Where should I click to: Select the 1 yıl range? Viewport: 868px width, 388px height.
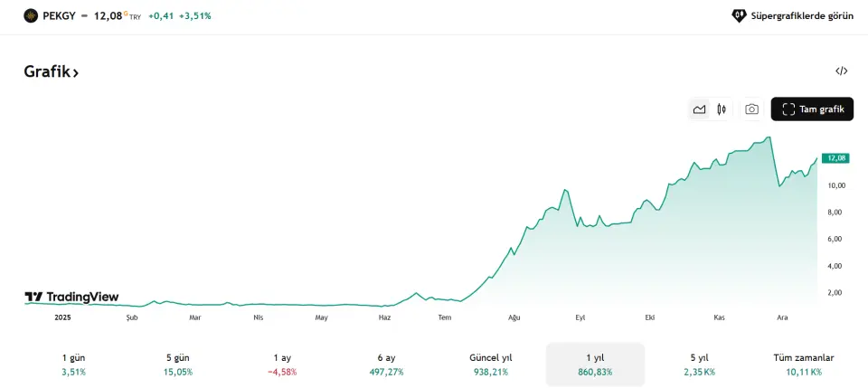coord(594,364)
